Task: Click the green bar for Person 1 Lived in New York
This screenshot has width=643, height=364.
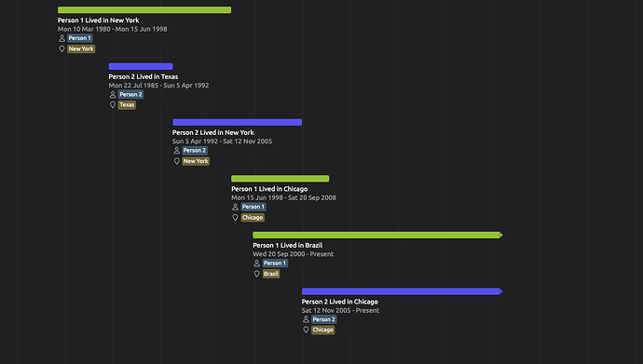Action: tap(144, 10)
